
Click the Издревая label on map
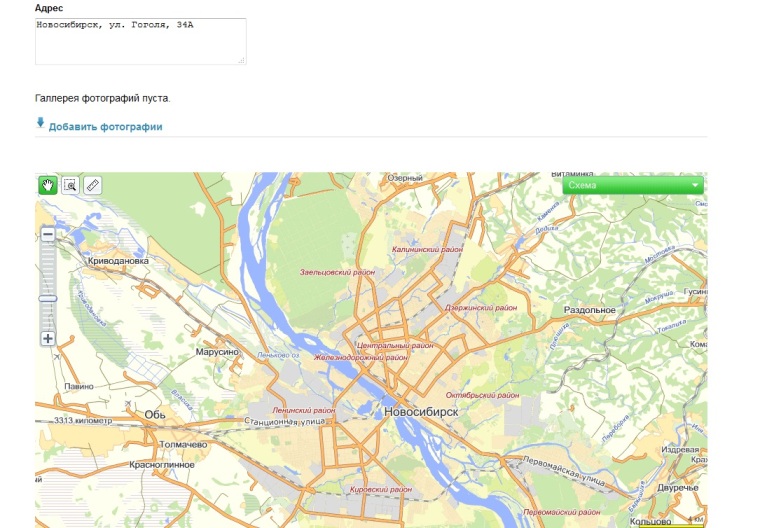(680, 449)
